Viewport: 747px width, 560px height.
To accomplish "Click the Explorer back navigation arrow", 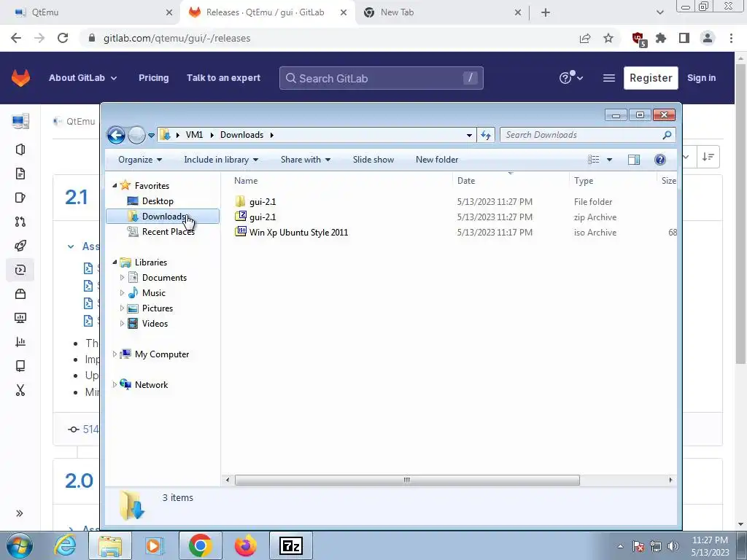I will [116, 135].
